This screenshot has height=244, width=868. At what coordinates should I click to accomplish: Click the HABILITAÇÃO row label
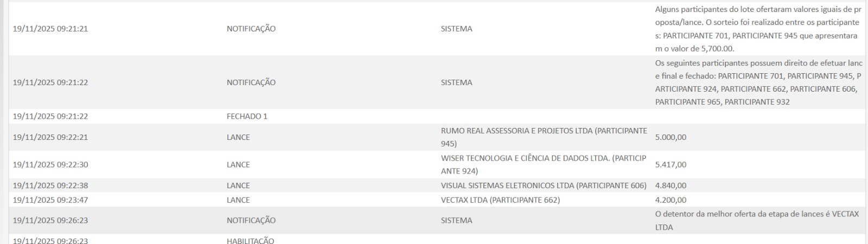click(250, 241)
